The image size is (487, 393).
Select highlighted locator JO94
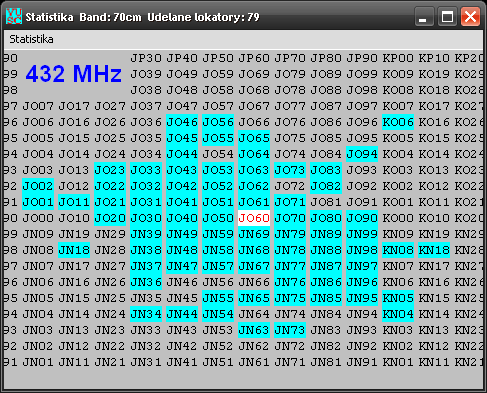(x=362, y=154)
